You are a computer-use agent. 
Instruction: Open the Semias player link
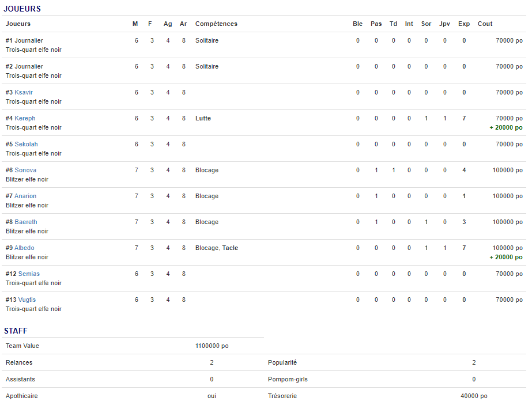[29, 274]
